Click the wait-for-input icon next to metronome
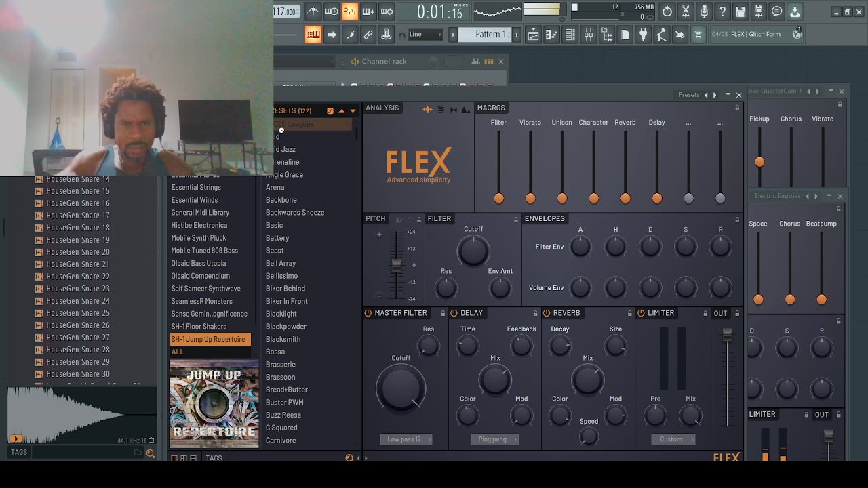The image size is (868, 488). tap(331, 12)
